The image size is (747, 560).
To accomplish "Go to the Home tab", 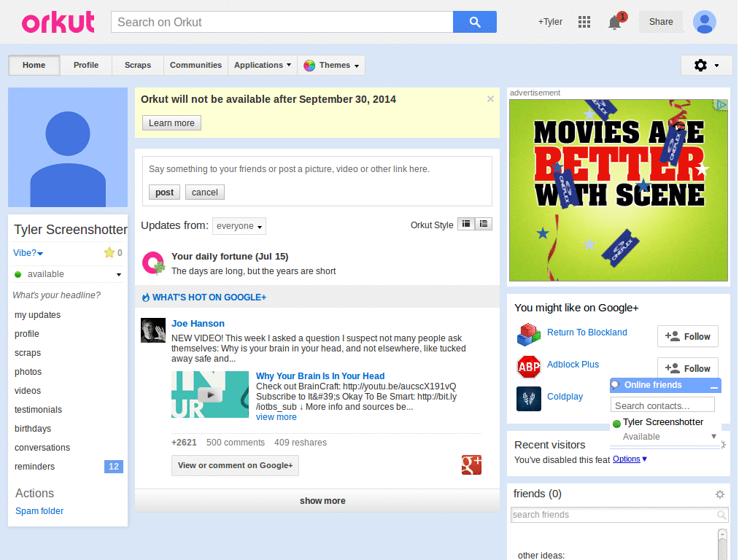I will click(x=34, y=65).
